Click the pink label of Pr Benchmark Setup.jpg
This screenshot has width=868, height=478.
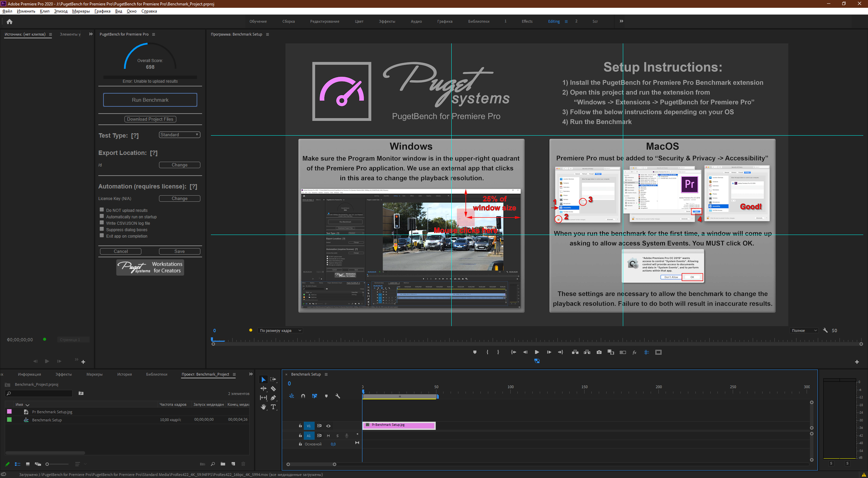[x=9, y=412]
